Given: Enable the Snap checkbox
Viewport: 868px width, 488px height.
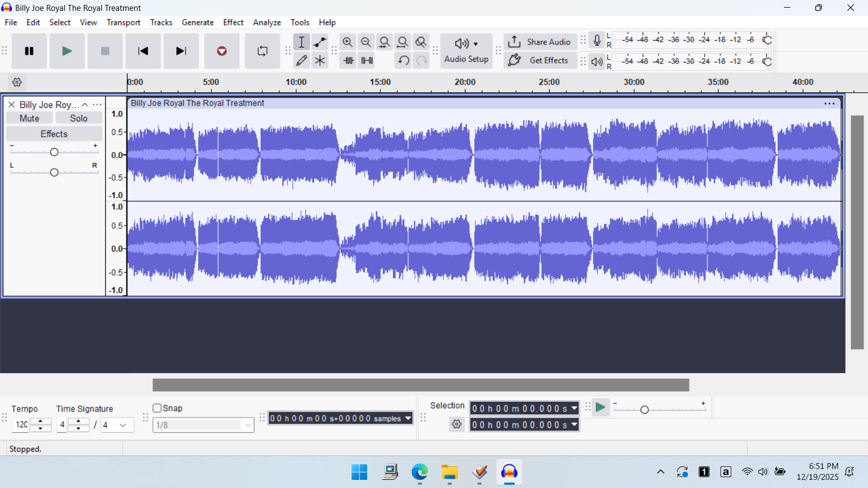Looking at the screenshot, I should 157,408.
